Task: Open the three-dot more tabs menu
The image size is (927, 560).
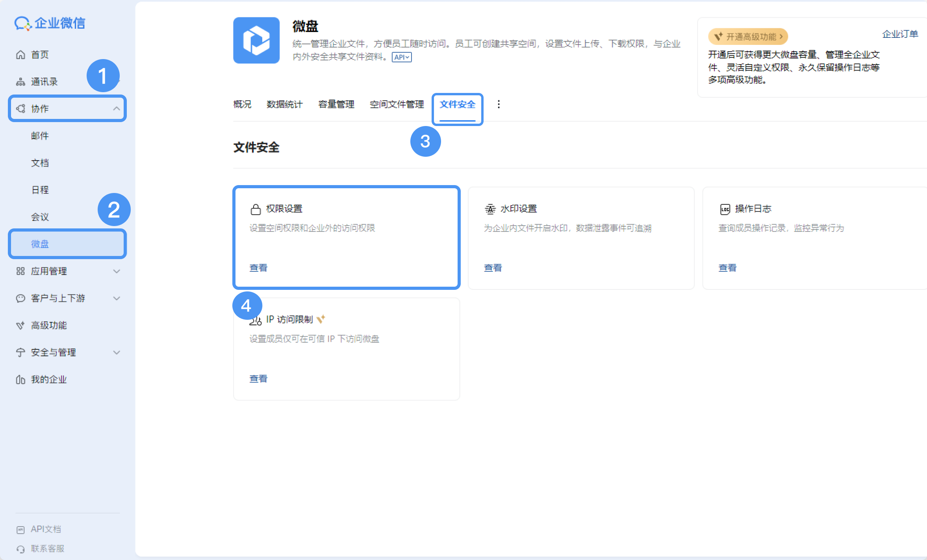Action: point(499,104)
